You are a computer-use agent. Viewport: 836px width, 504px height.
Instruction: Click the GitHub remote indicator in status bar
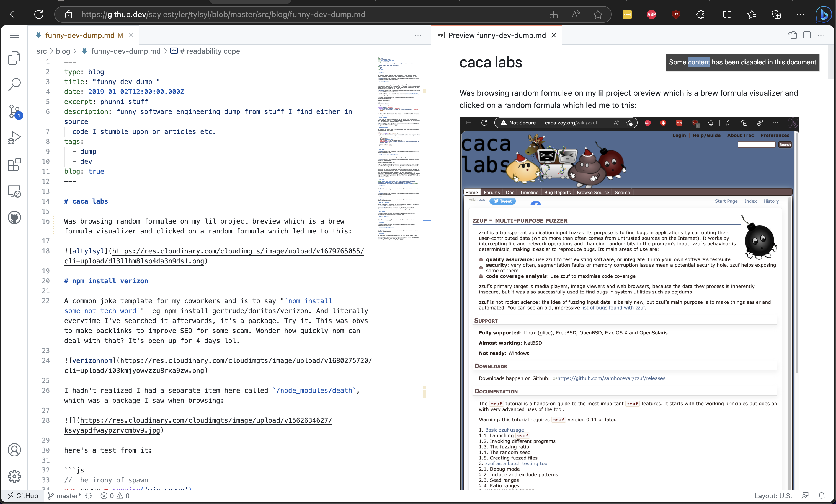click(23, 496)
